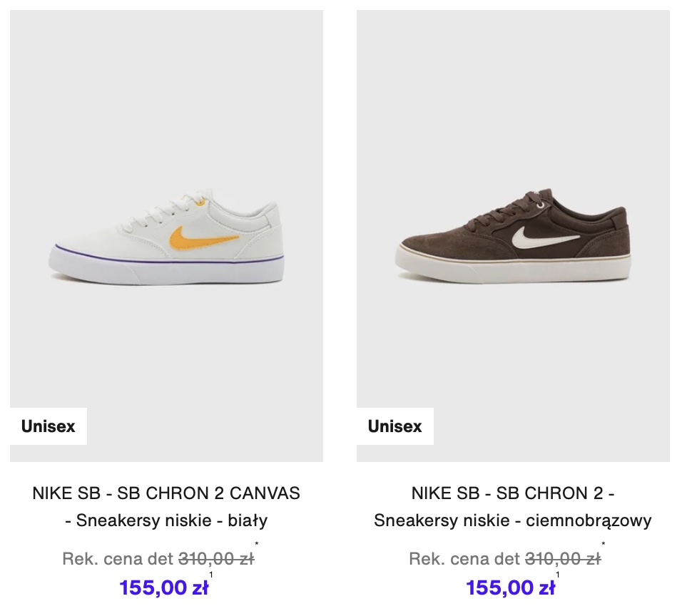
Task: Click the 155,00 zł sale price for the white sneaker
Action: pos(164,587)
